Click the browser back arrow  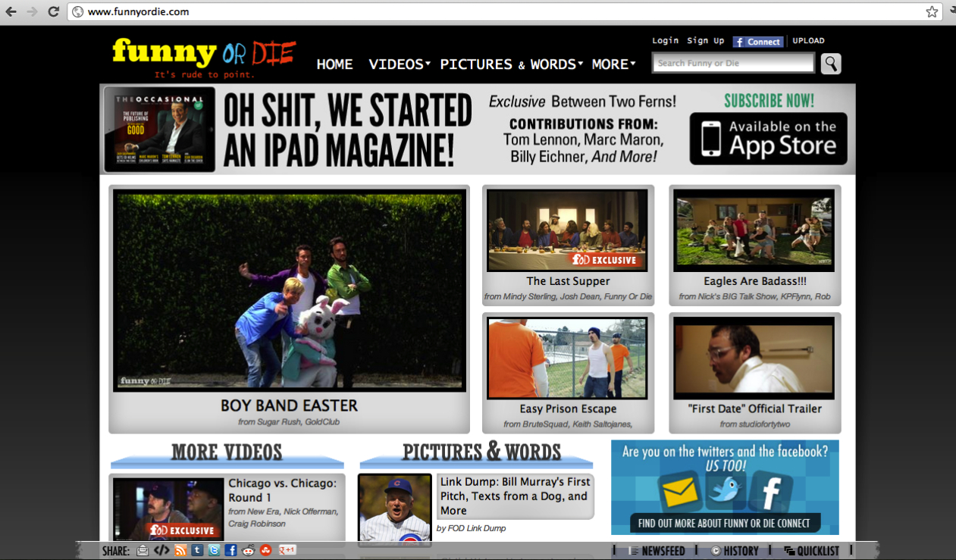(11, 11)
